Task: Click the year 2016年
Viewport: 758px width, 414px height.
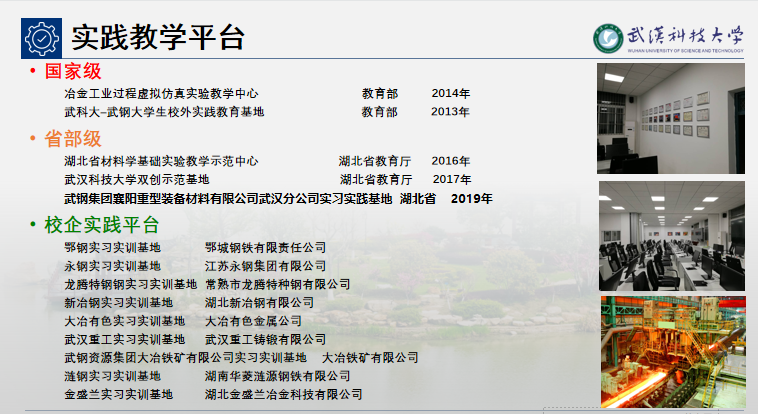Action: [451, 161]
